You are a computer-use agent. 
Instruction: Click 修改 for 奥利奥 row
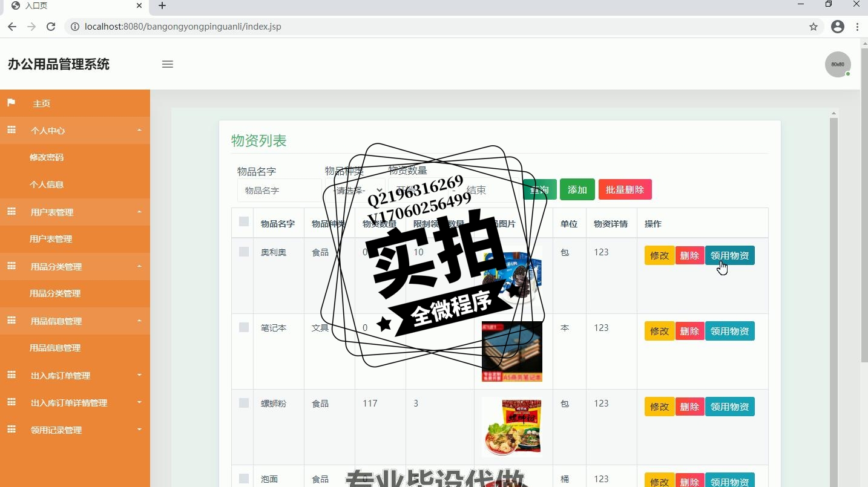(659, 255)
